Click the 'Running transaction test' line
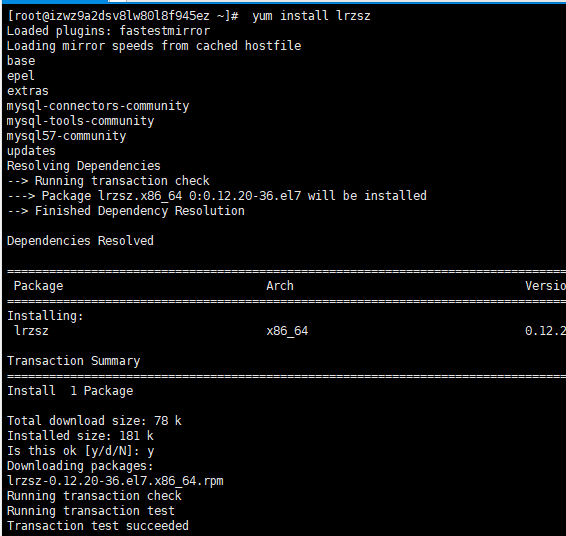566x536 pixels. [x=91, y=511]
